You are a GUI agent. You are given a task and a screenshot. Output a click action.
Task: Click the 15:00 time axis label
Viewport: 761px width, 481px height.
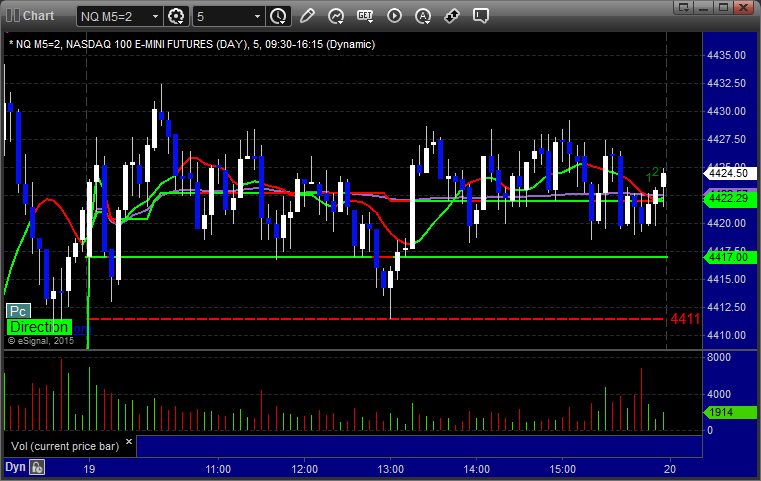click(x=562, y=469)
